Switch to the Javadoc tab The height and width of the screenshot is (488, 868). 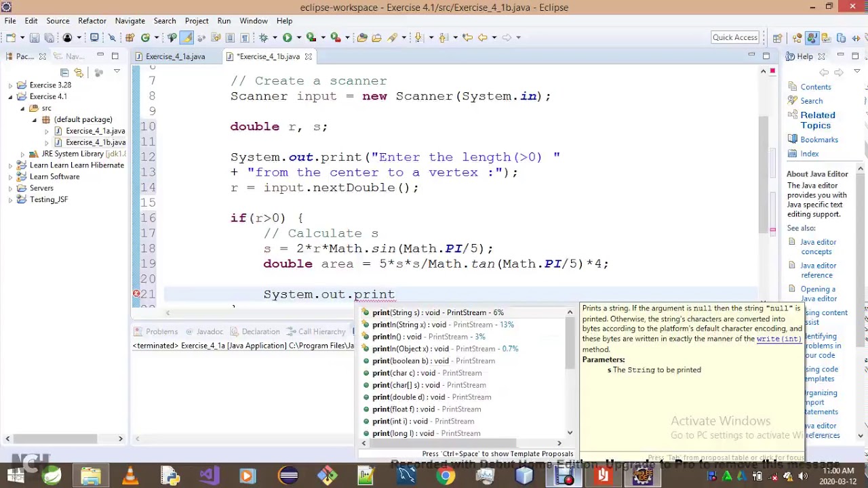pyautogui.click(x=203, y=331)
